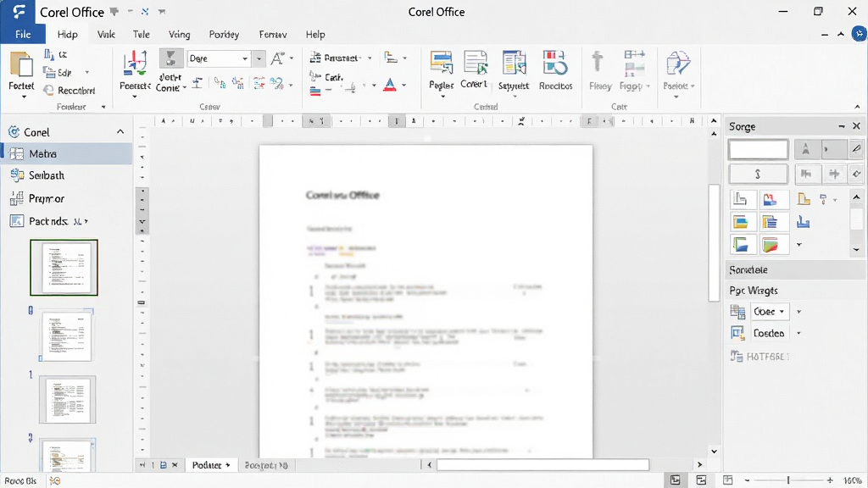The image size is (868, 488).
Task: Click the Sorelete section header
Action: (x=795, y=270)
